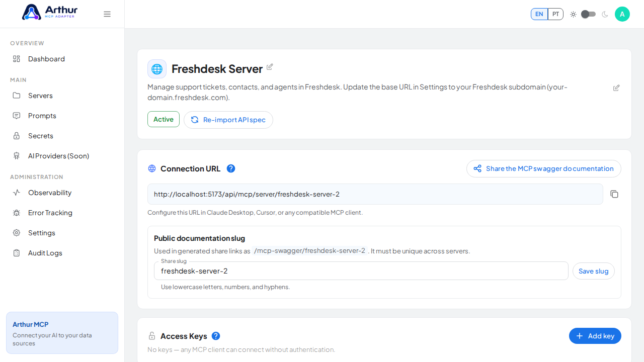644x362 pixels.
Task: Open Access Keys help tooltip
Action: [x=216, y=336]
